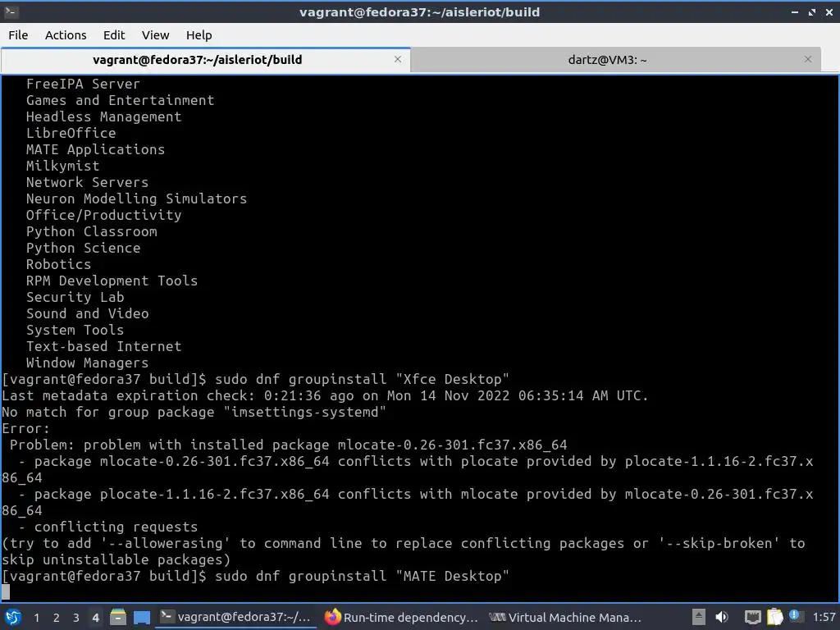The height and width of the screenshot is (630, 840).
Task: Open the file manager launcher in the panel
Action: (x=118, y=617)
